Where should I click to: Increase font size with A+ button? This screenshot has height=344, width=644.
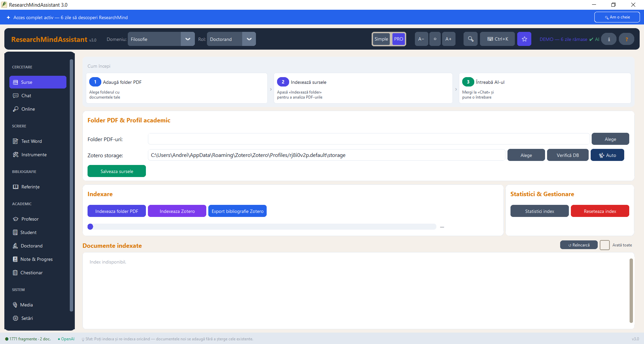point(448,39)
